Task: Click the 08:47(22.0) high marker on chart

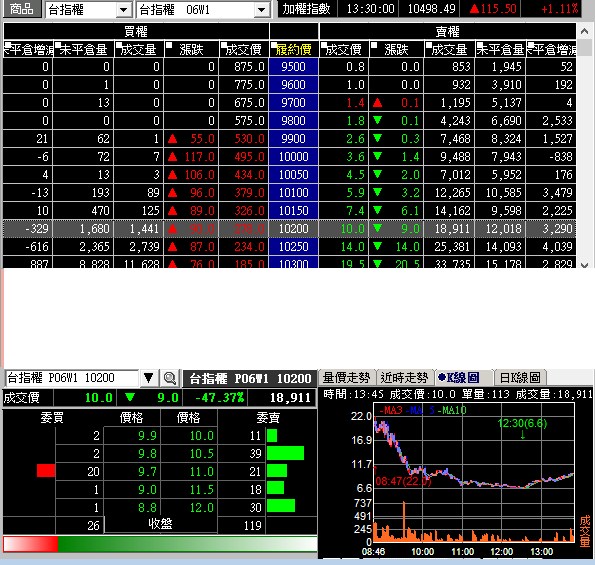Action: coord(403,481)
